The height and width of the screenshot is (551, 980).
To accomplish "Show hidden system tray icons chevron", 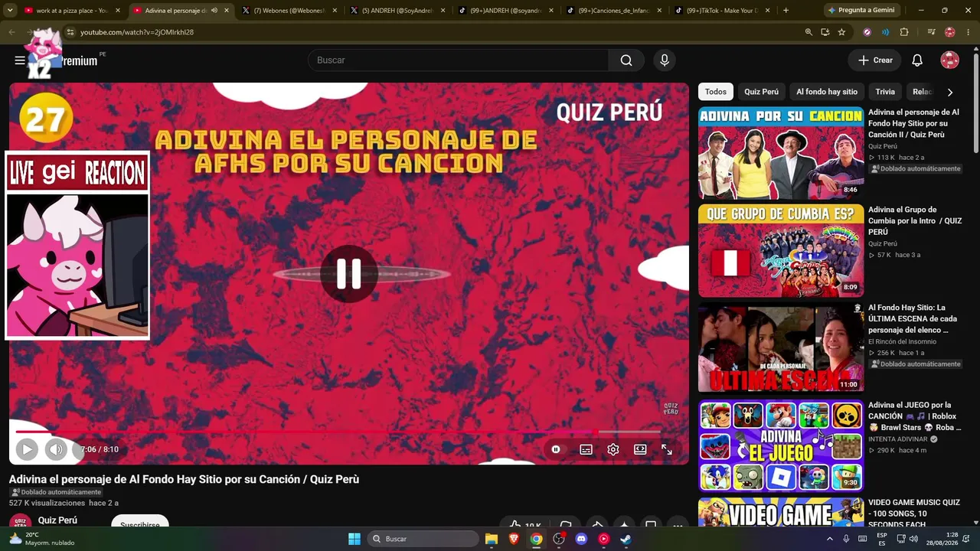I will 830,539.
